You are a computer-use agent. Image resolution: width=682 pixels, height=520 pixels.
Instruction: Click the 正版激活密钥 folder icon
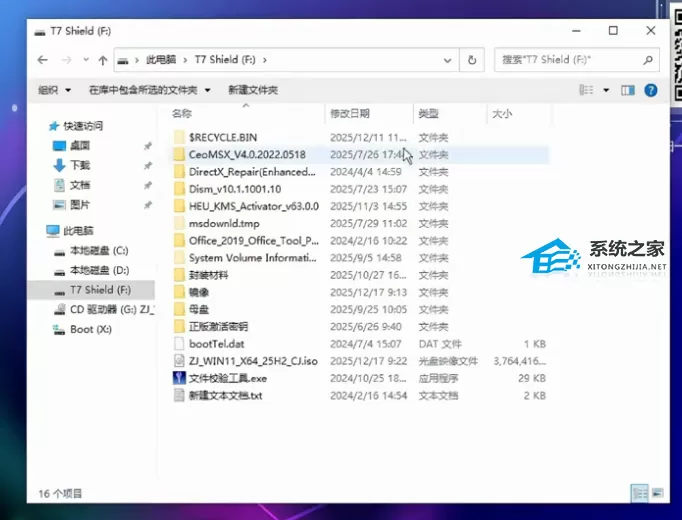pos(179,327)
